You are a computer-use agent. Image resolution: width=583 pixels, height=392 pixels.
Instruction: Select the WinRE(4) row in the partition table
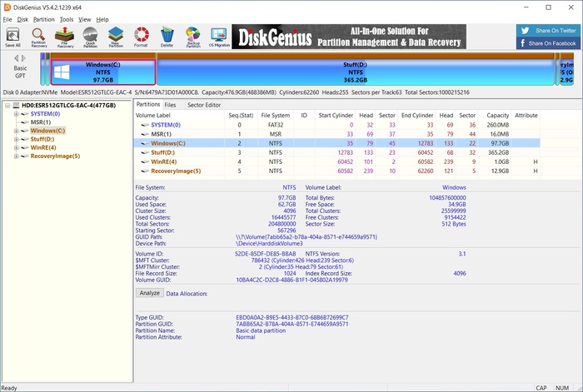click(336, 161)
